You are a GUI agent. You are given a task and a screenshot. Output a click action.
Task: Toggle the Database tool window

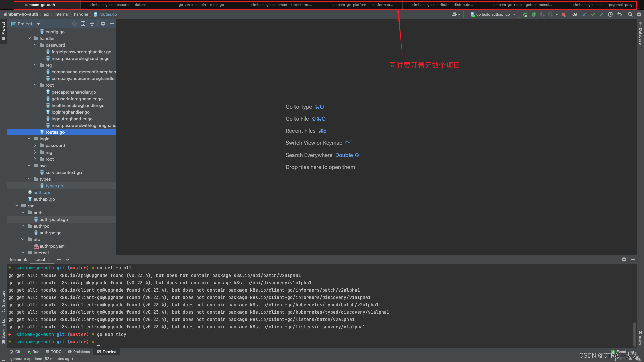point(640,34)
